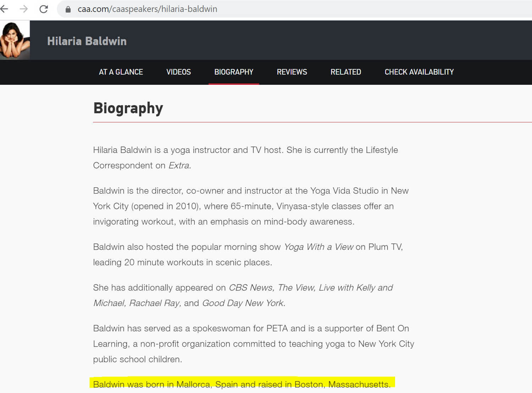Image resolution: width=532 pixels, height=393 pixels.
Task: Open the REVIEWS section
Action: click(292, 72)
